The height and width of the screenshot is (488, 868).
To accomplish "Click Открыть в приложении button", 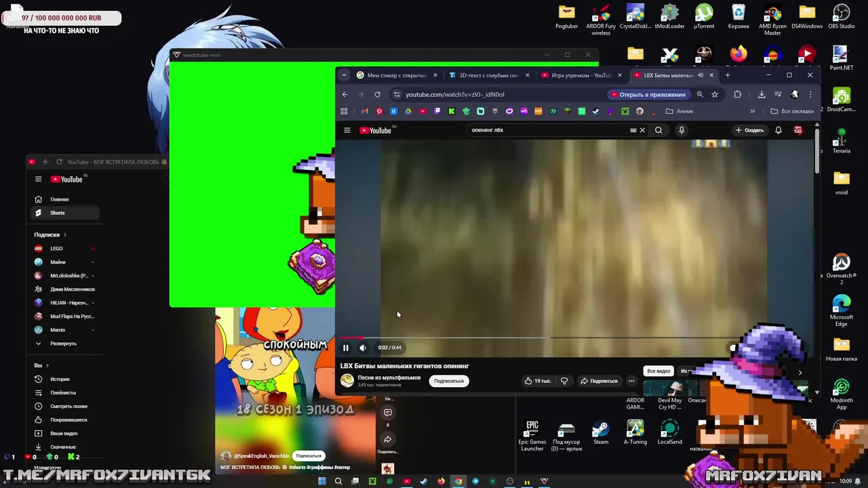I will [x=648, y=94].
